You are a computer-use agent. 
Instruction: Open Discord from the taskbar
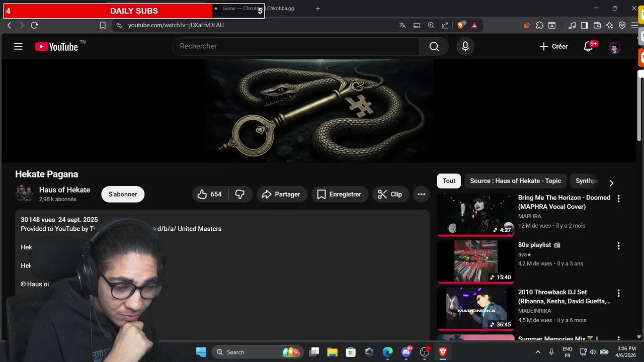[x=406, y=352]
